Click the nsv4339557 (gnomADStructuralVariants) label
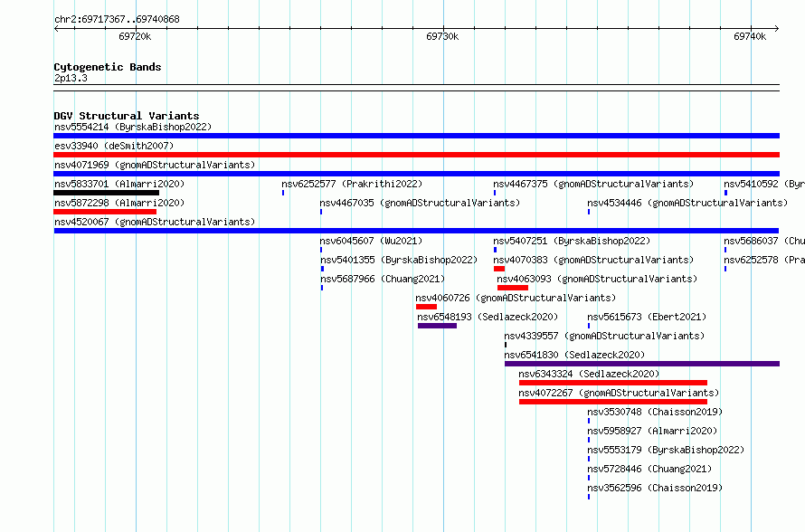This screenshot has width=805, height=532. 604,336
